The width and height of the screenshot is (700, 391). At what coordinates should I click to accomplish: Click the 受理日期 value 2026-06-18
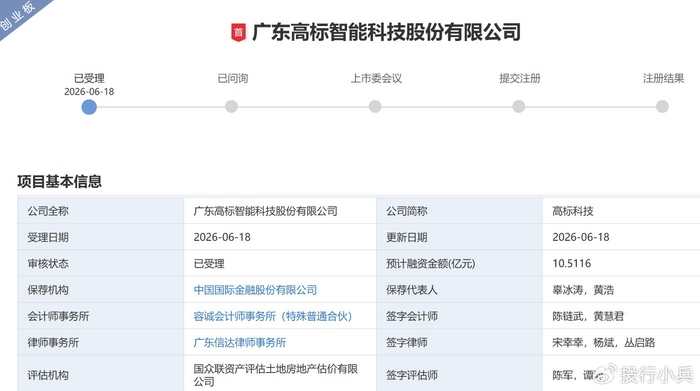(222, 237)
